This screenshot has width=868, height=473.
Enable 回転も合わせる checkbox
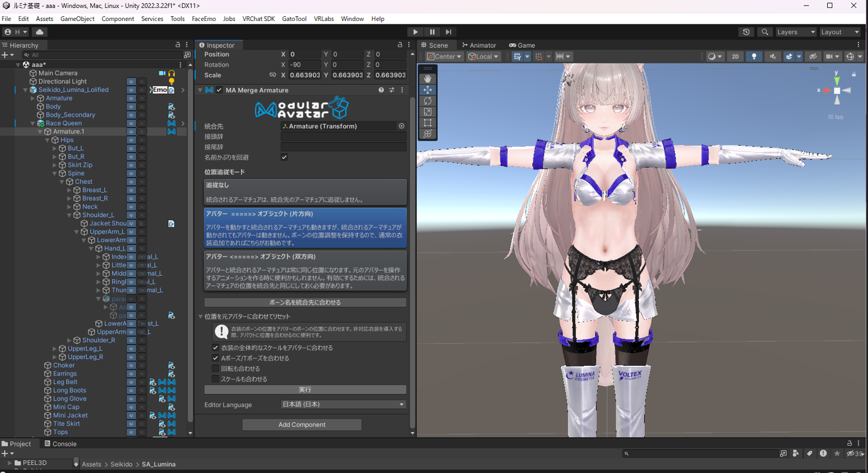point(215,369)
